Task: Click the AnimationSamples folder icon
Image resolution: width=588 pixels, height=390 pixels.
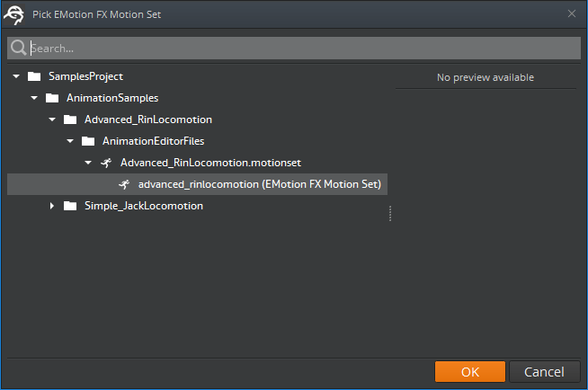Action: coord(52,98)
